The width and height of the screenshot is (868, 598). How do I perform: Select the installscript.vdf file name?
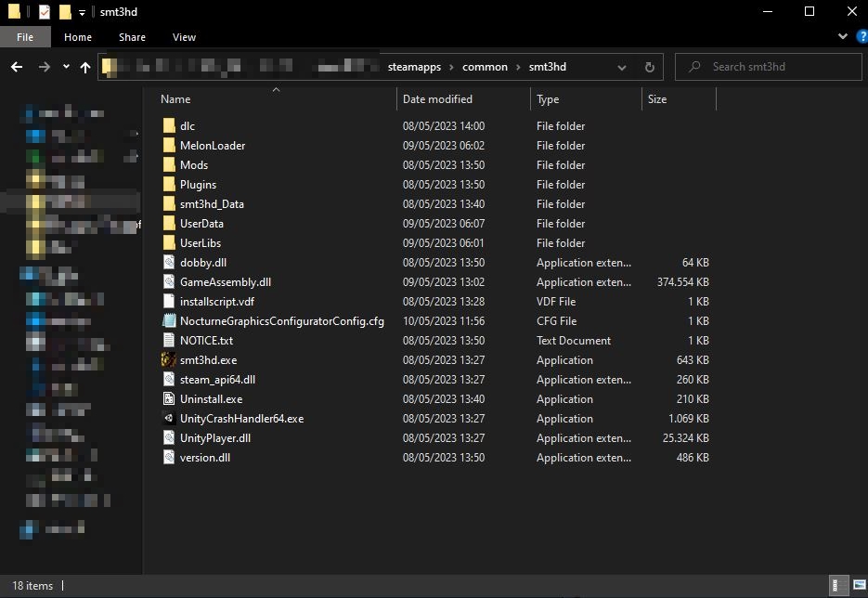tap(217, 301)
